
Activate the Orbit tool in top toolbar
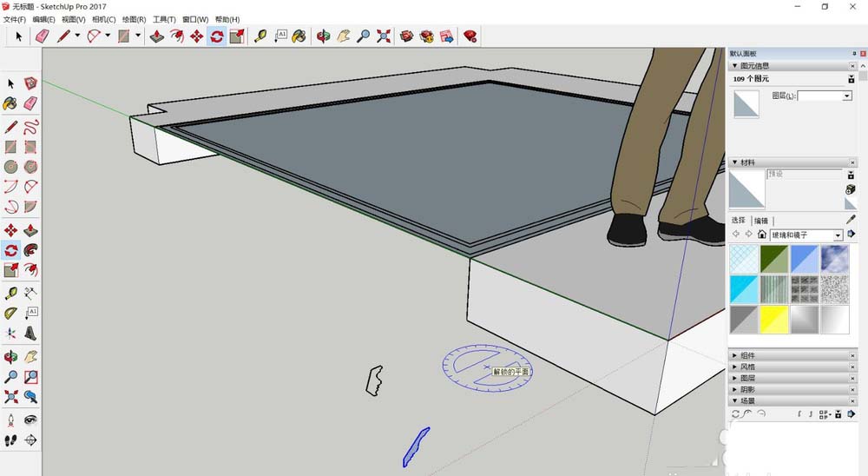(x=322, y=36)
